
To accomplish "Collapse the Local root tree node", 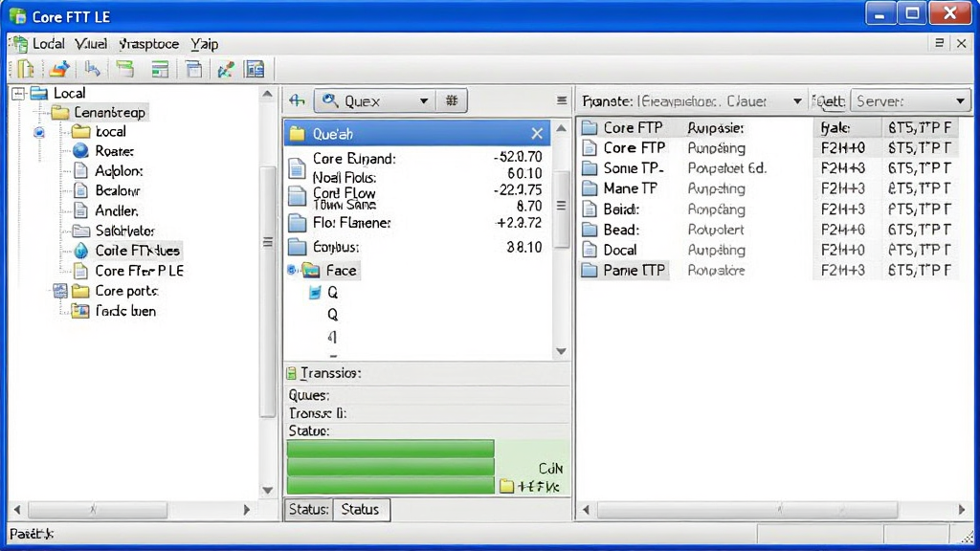I will pos(18,94).
